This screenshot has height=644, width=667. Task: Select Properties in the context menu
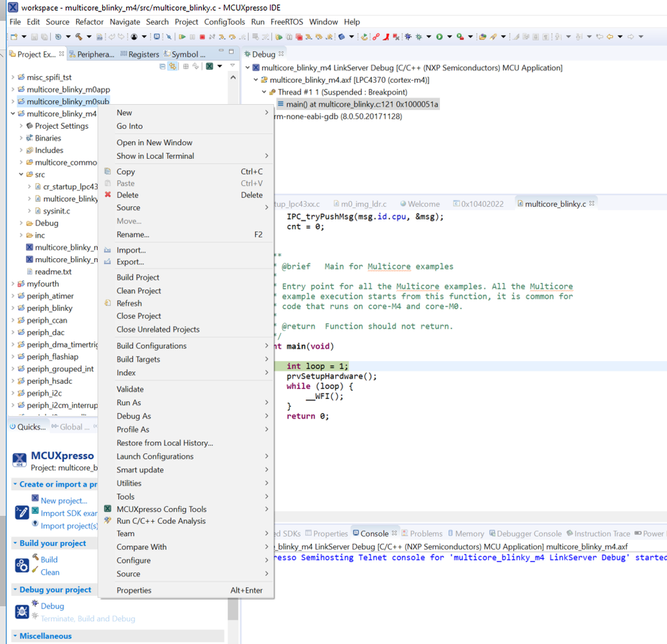[x=134, y=590]
